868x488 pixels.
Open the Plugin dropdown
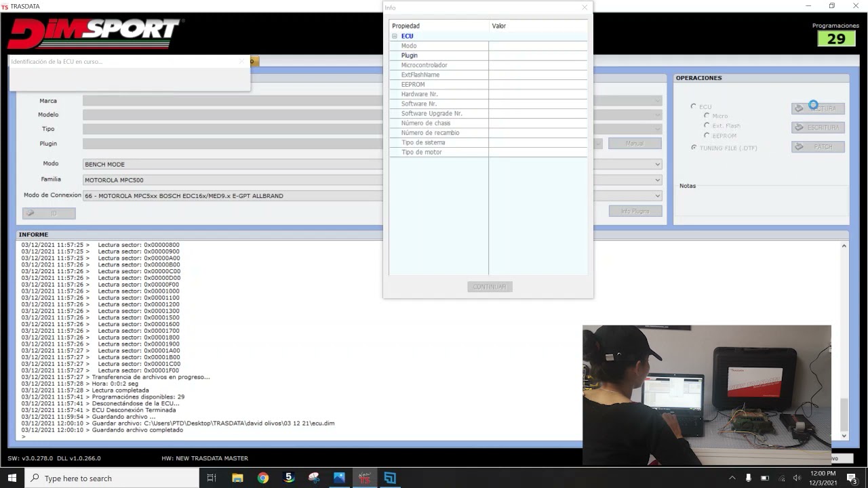tap(342, 144)
